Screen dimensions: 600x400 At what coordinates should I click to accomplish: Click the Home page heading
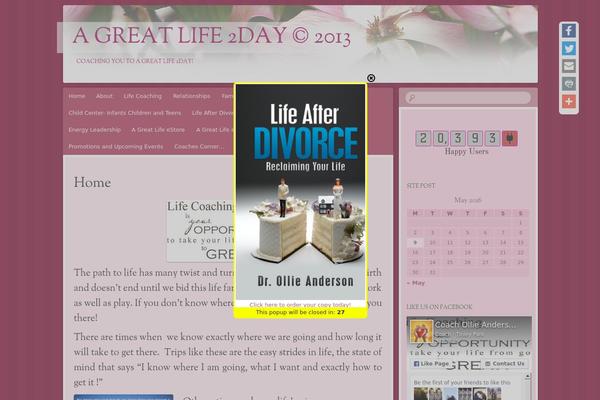coord(92,183)
